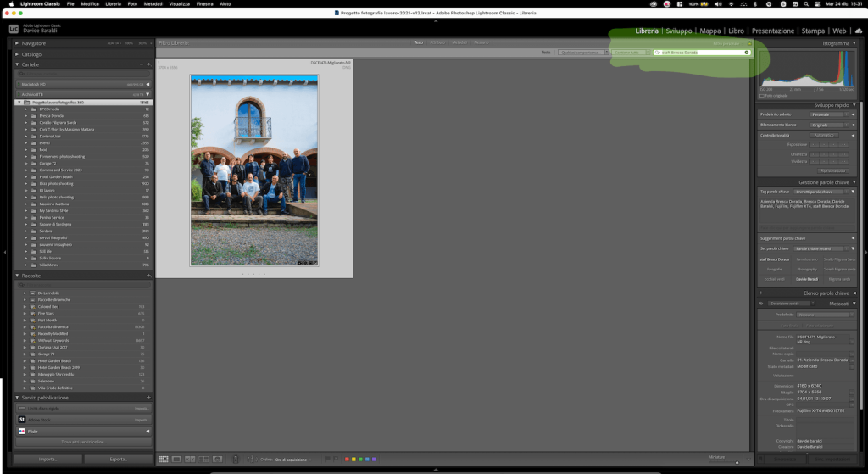Collapse the Servizi pubblicazione panel
Image resolution: width=868 pixels, height=474 pixels.
[x=17, y=398]
